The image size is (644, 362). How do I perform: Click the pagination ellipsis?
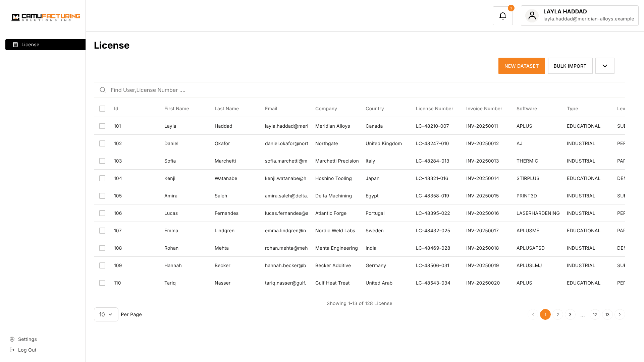click(x=583, y=315)
